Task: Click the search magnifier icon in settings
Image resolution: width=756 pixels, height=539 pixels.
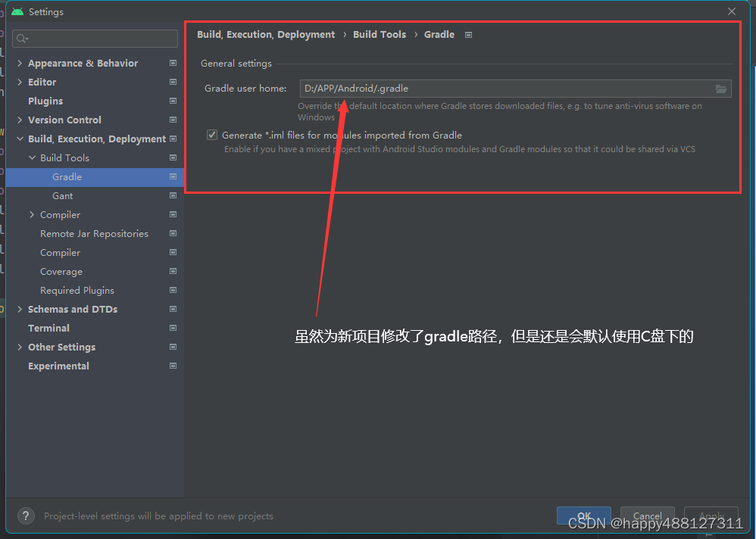Action: tap(22, 39)
